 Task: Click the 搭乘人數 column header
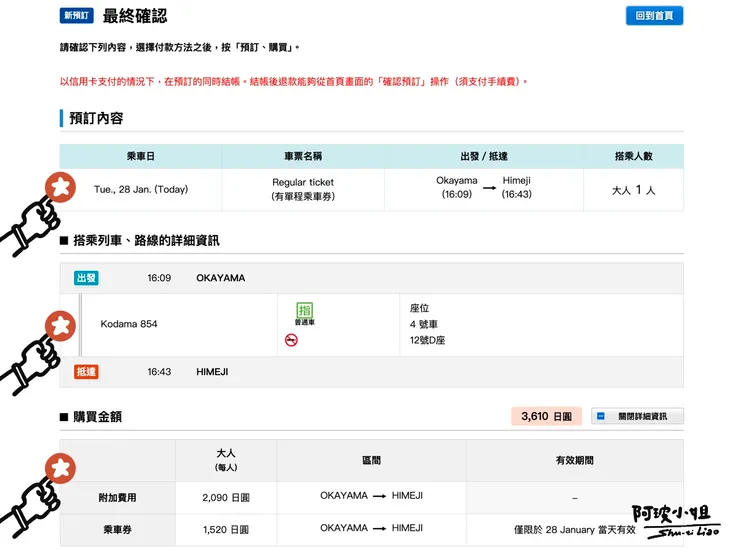[633, 156]
